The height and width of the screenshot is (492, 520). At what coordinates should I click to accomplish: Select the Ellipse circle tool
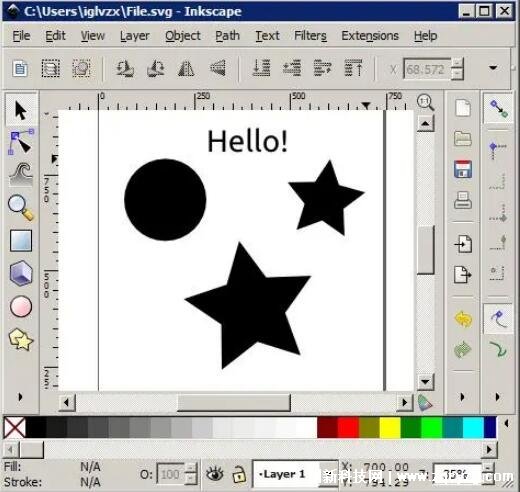tap(21, 306)
